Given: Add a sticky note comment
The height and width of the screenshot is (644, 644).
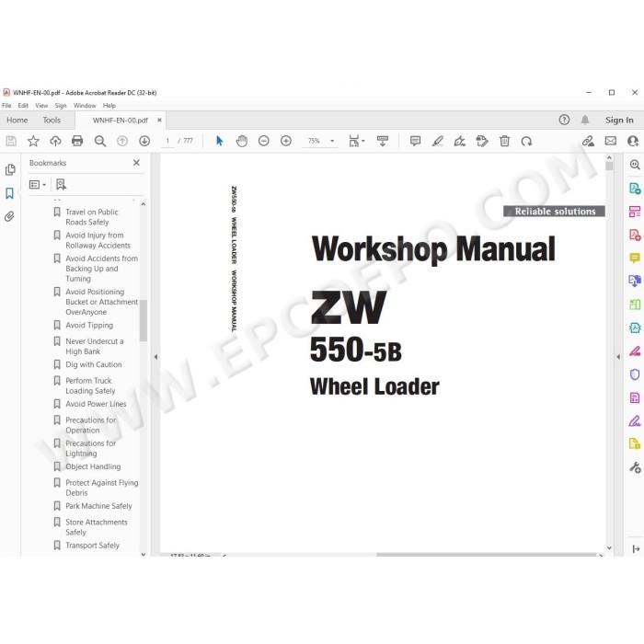Looking at the screenshot, I should point(415,142).
